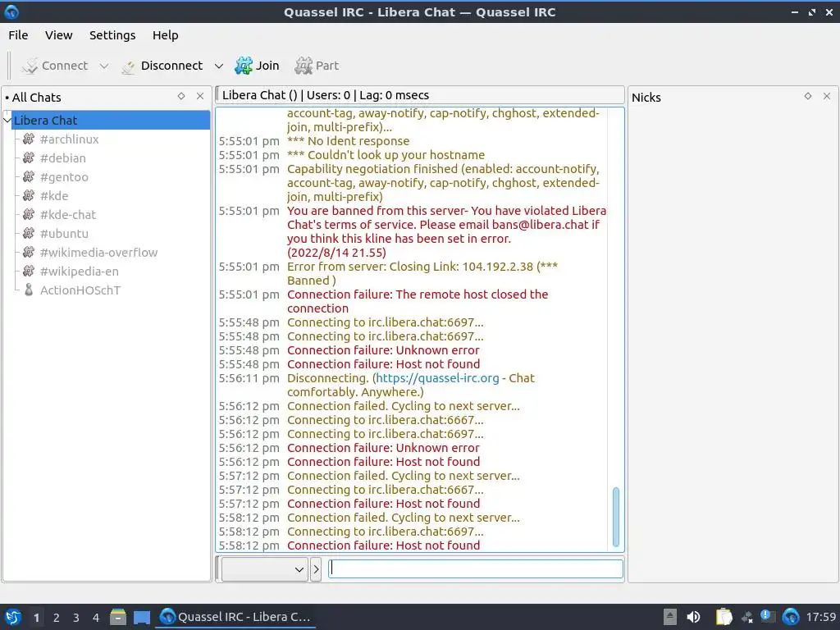The image size is (840, 630).
Task: Click the Quassel title bar app icon
Action: pos(11,11)
